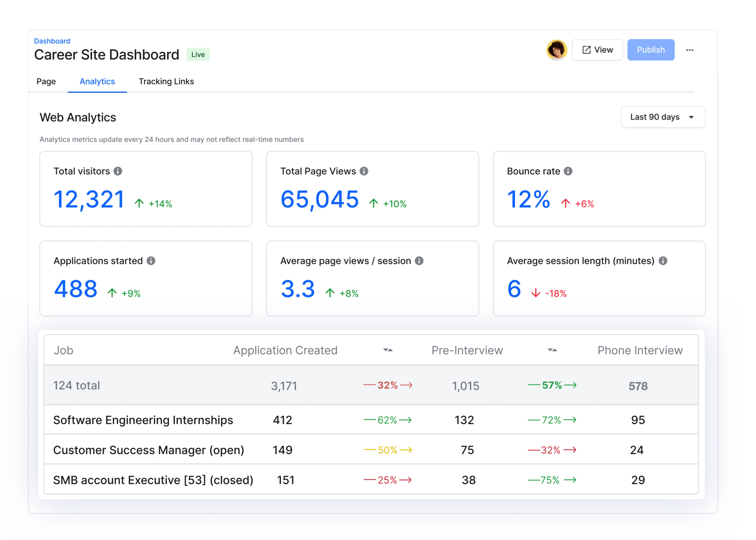Click the -18% session length change
The height and width of the screenshot is (540, 756).
pyautogui.click(x=549, y=294)
